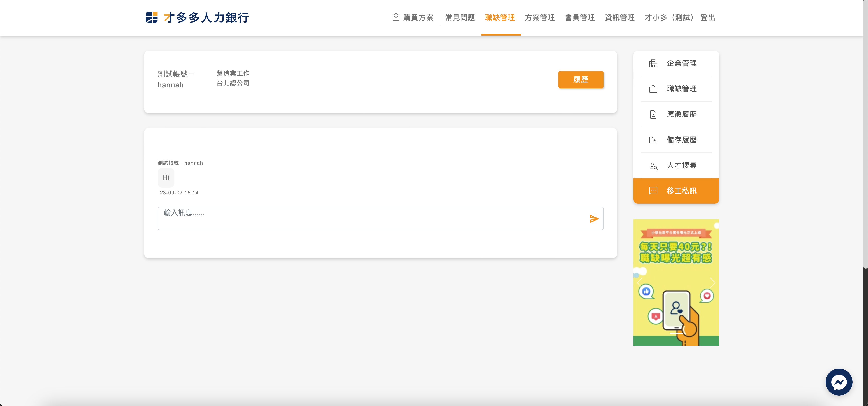868x406 pixels.
Task: Go to 會員管理 in top navigation
Action: point(580,18)
